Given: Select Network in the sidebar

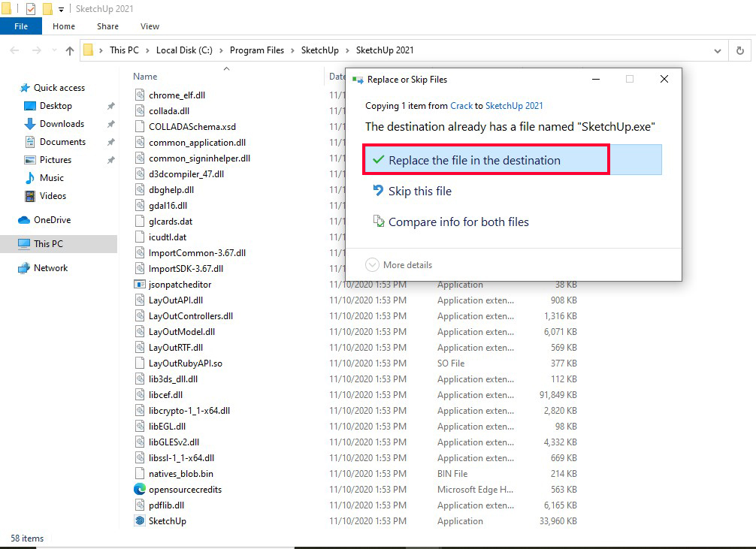Looking at the screenshot, I should pyautogui.click(x=50, y=268).
